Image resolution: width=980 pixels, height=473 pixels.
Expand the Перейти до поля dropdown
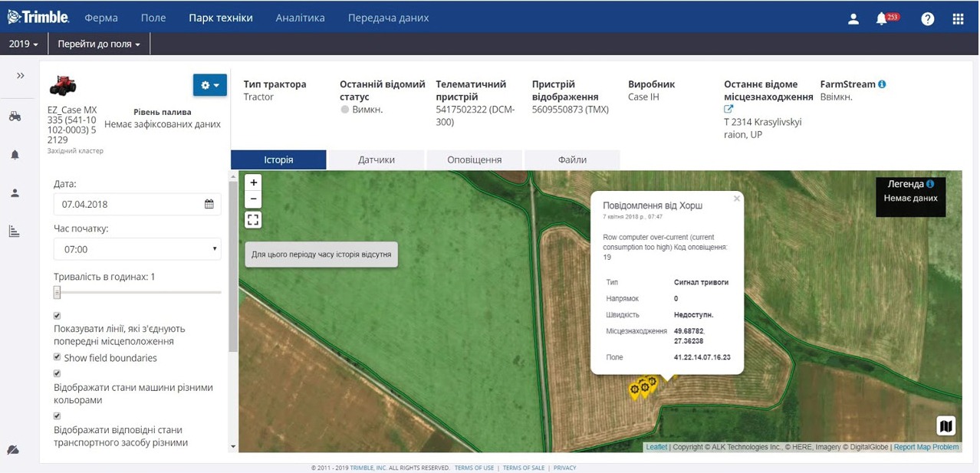click(x=99, y=44)
